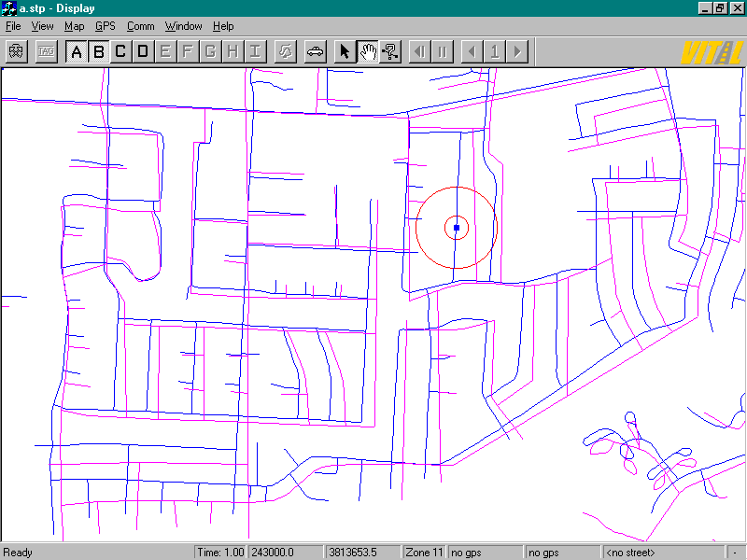This screenshot has width=747, height=560.
Task: Click the blue marker inside the red circle
Action: [457, 227]
